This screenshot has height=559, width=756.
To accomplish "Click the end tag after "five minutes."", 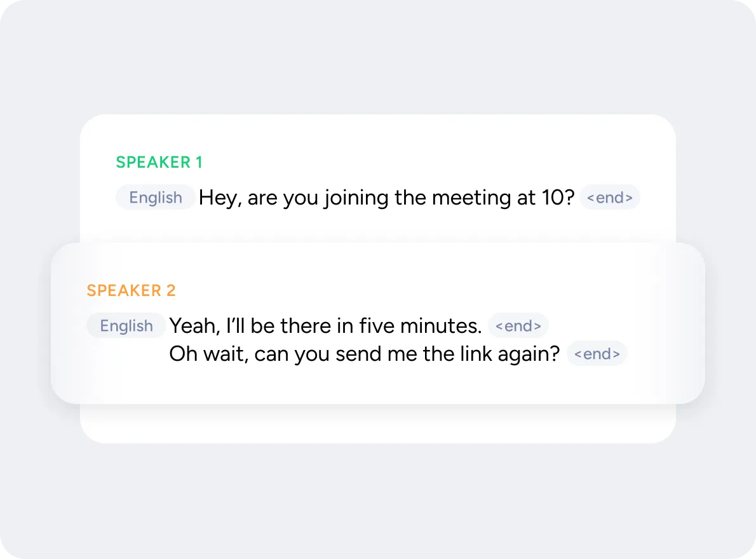I will [x=518, y=326].
